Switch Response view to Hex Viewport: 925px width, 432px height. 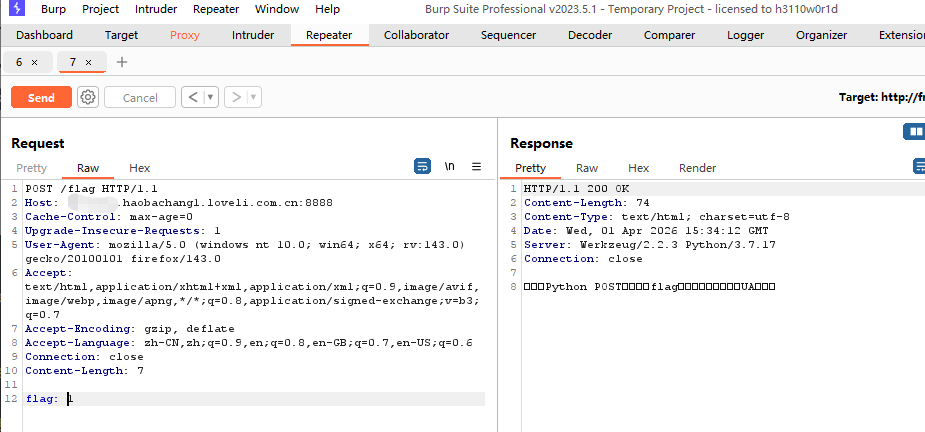tap(638, 168)
